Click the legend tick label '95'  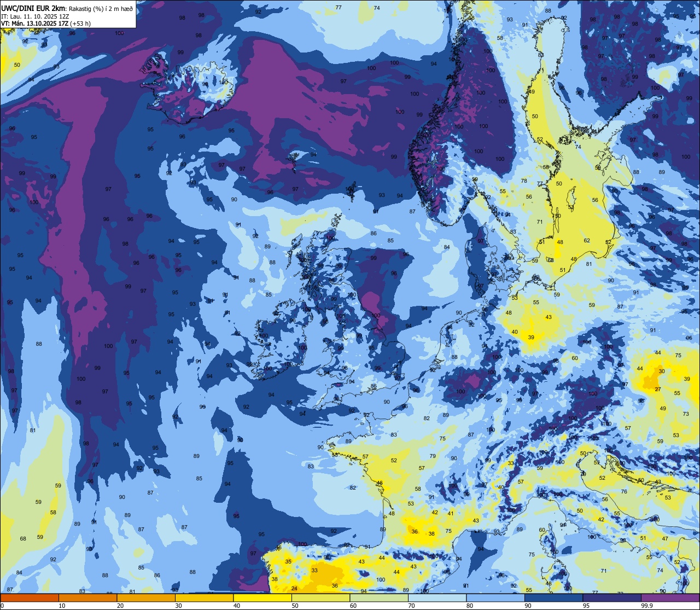click(587, 606)
